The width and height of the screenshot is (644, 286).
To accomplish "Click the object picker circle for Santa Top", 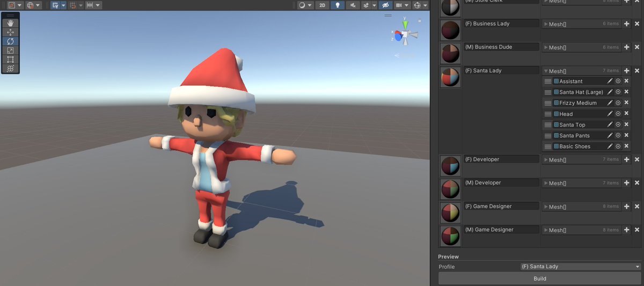I will 618,124.
